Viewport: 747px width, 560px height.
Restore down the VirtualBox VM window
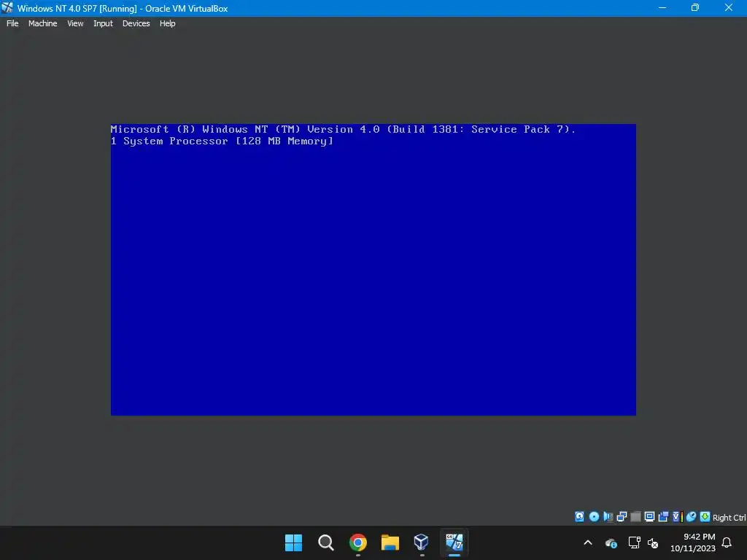tap(695, 7)
